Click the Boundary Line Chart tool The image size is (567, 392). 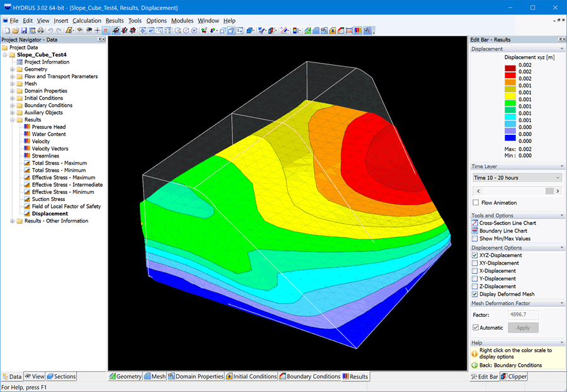503,231
